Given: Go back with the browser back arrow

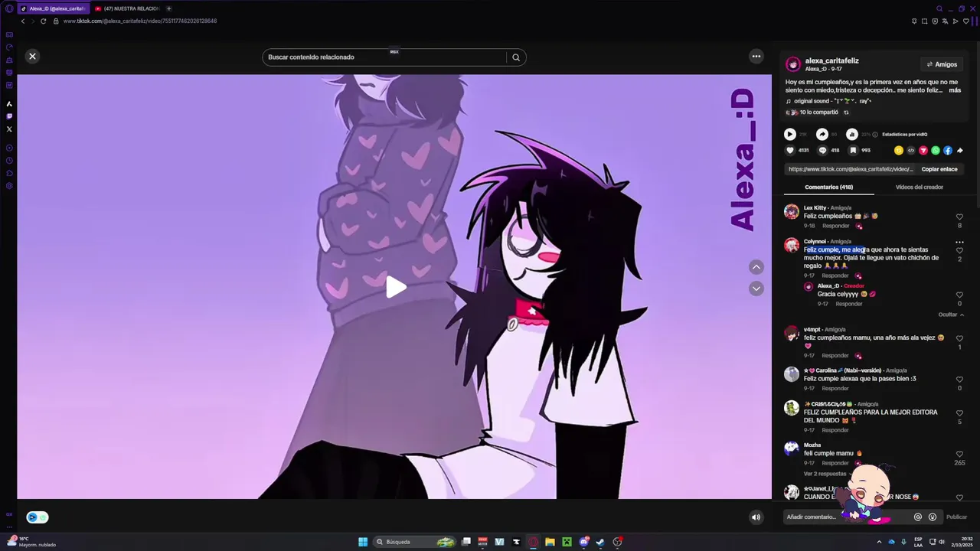Looking at the screenshot, I should pos(23,21).
